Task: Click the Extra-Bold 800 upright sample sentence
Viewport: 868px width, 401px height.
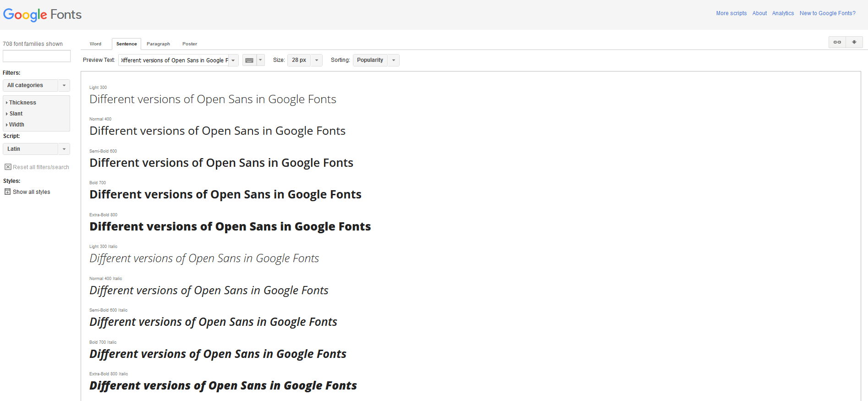Action: pyautogui.click(x=230, y=227)
